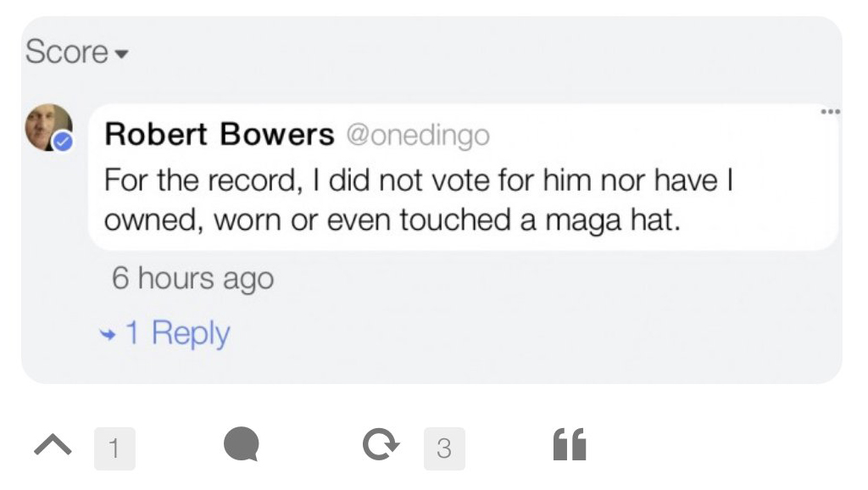Quote the post with the quotation mark icon
Viewport: 868px width, 490px height.
pyautogui.click(x=569, y=445)
